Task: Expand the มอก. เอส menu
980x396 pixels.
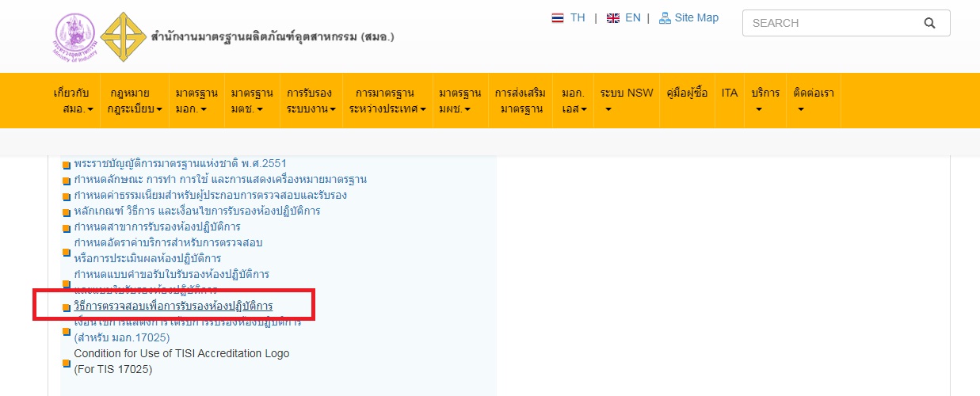Action: tap(574, 101)
